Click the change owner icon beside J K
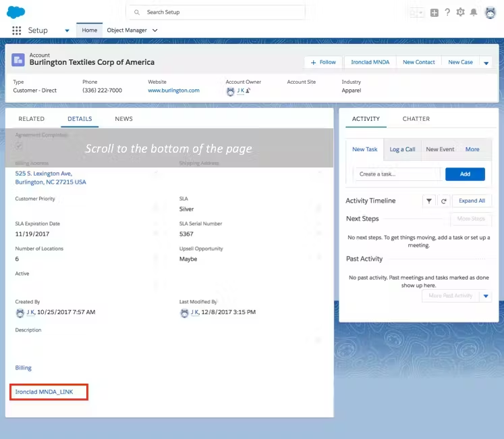504x439 pixels. (x=248, y=91)
